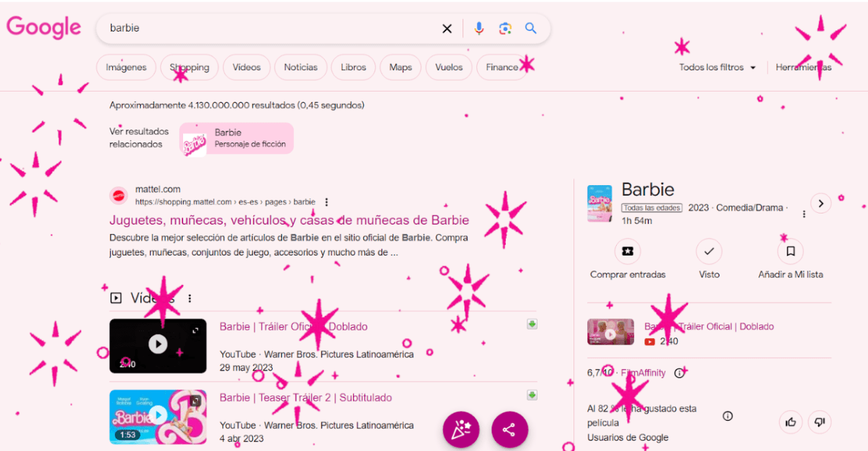Expand the first video result's green arrow
This screenshot has width=868, height=451.
pyautogui.click(x=532, y=324)
